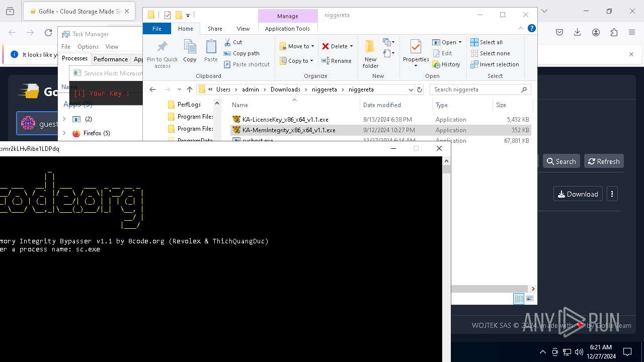Click the Search niggereta field
Screen dimensions: 644x362
click(480, 89)
